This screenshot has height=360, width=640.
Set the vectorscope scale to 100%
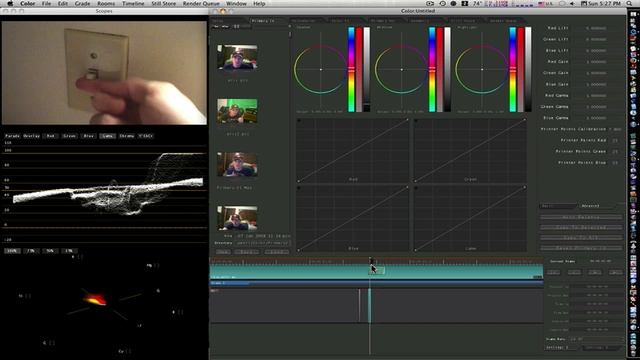pyautogui.click(x=12, y=251)
